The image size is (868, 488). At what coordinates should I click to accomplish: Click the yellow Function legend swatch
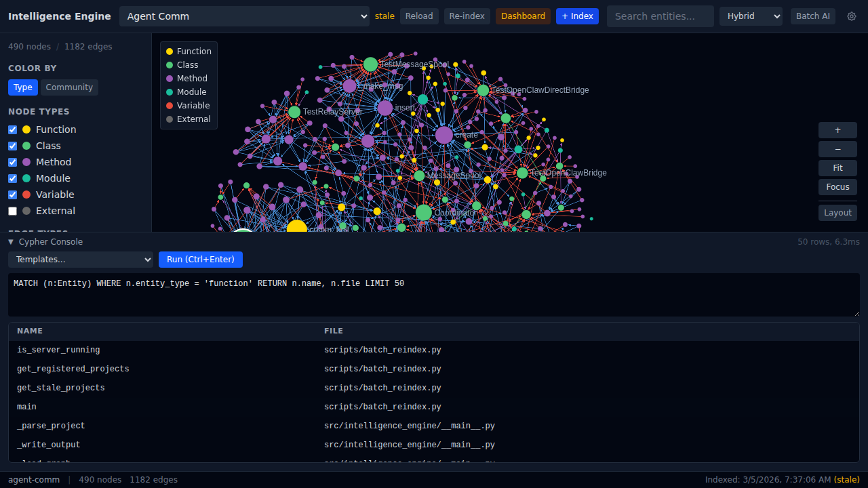(x=170, y=52)
